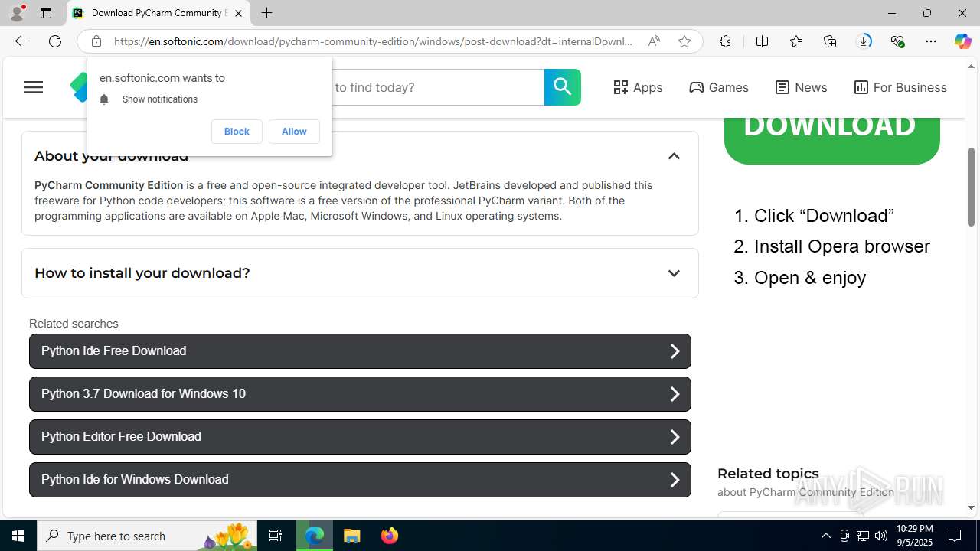Click the 'PyCharm Community Edition' bold text
980x551 pixels.
tap(109, 185)
